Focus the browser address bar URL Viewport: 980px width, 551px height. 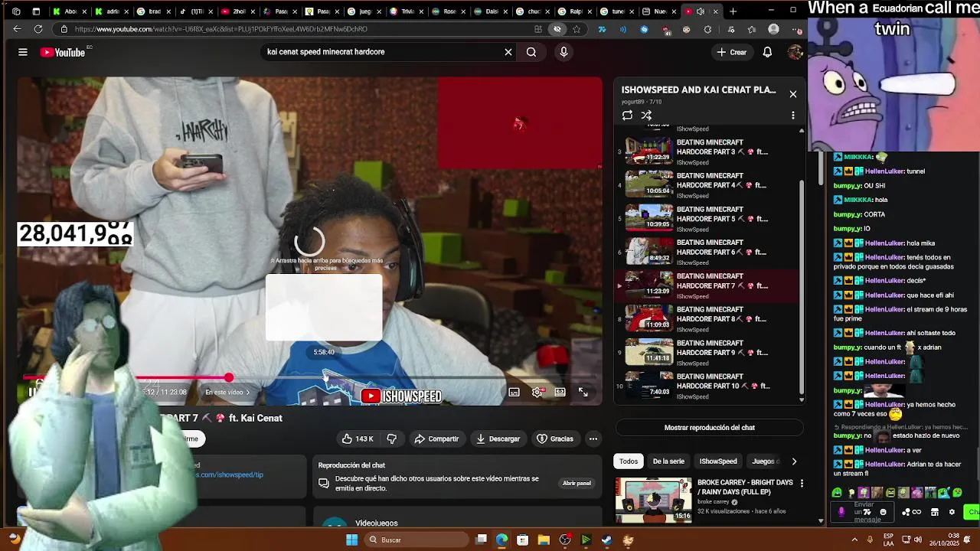point(221,29)
